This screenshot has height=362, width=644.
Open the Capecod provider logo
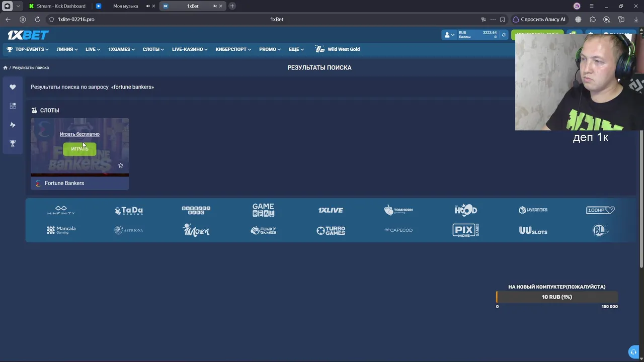point(398,230)
